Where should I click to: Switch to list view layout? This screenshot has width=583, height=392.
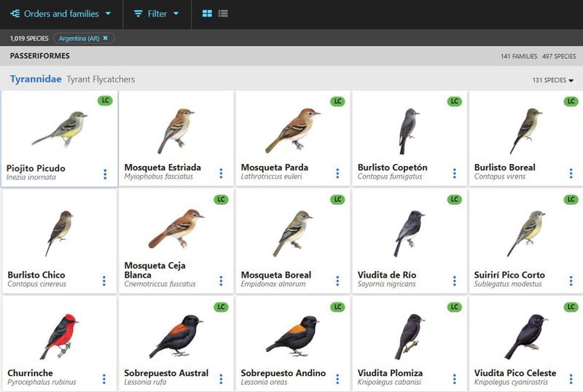(x=223, y=14)
